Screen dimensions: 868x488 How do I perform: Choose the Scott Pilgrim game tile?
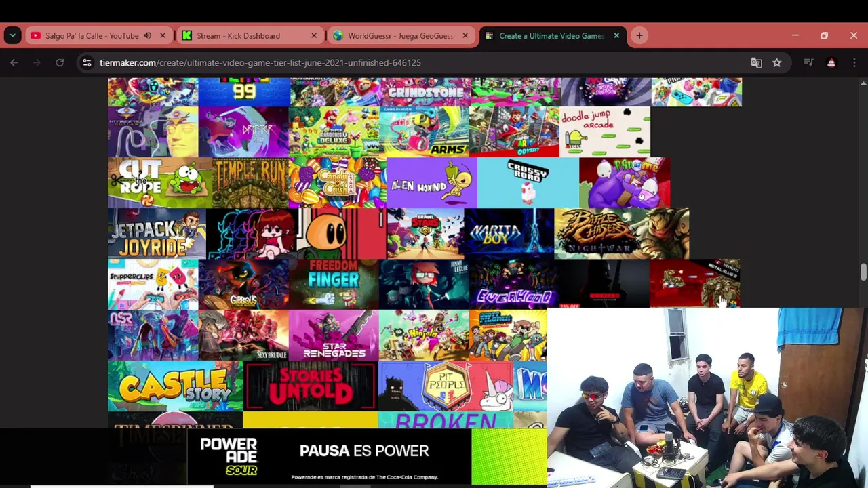tap(508, 335)
